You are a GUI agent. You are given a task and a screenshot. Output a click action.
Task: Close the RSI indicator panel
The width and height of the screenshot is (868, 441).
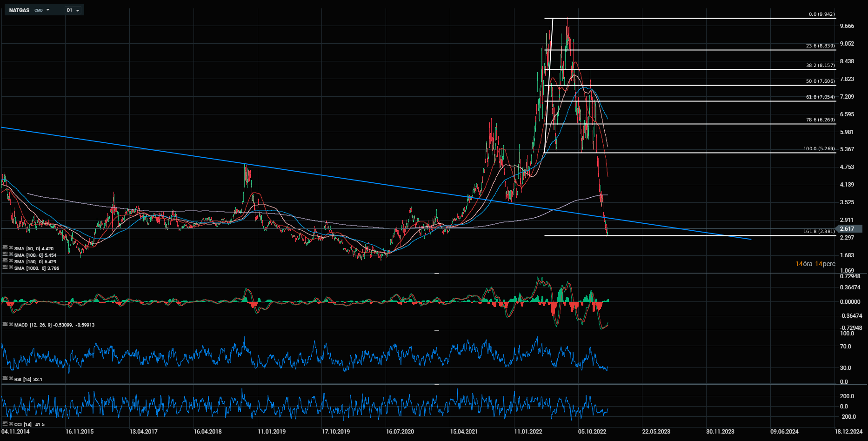[11, 379]
